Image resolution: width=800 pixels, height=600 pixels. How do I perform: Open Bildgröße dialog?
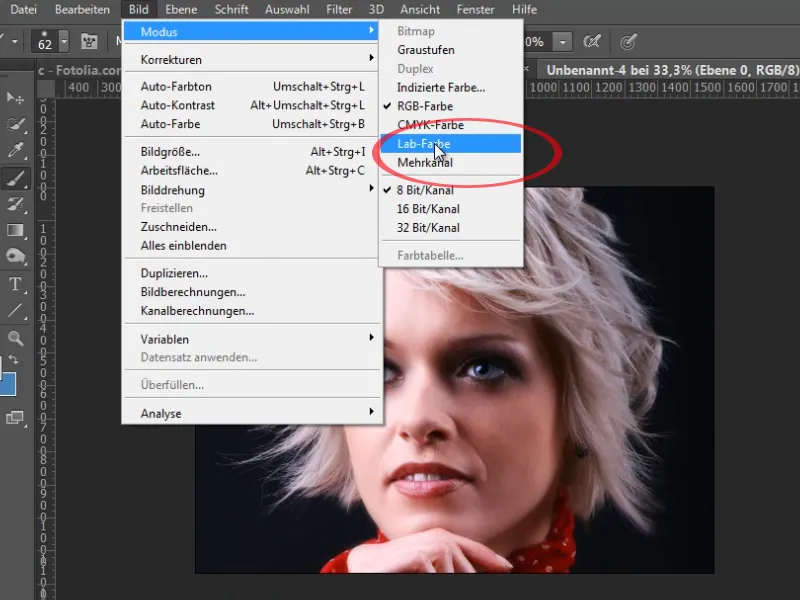(252, 152)
